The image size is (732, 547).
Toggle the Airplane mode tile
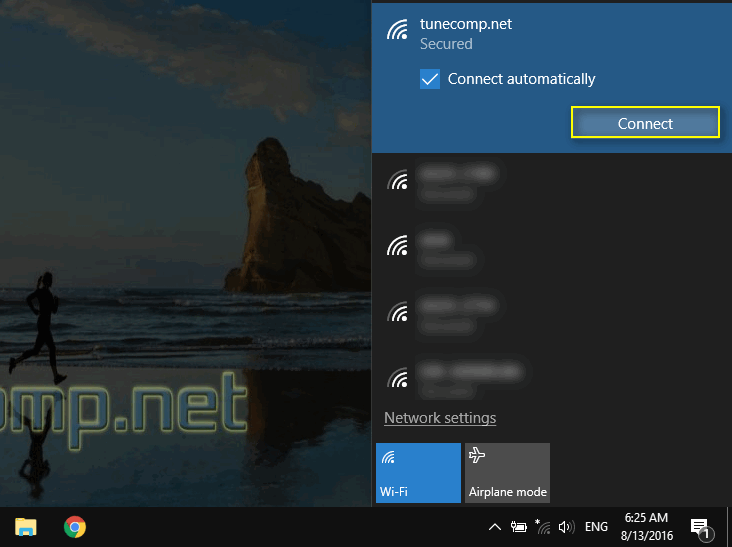(507, 472)
